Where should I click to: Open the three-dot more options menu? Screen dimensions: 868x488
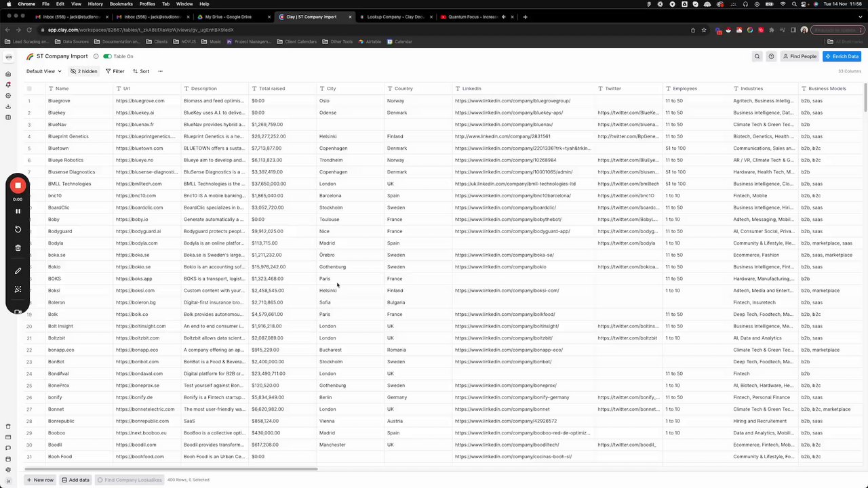[x=160, y=71]
